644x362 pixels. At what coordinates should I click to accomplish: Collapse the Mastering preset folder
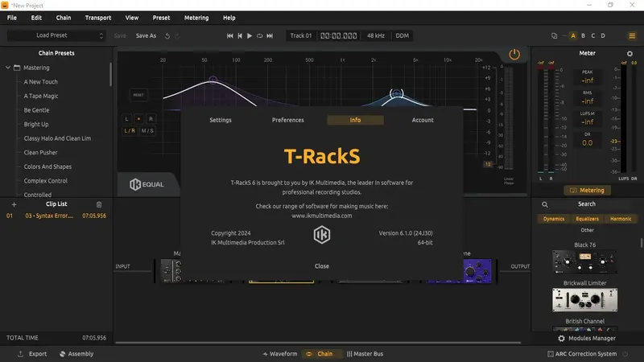pyautogui.click(x=8, y=68)
